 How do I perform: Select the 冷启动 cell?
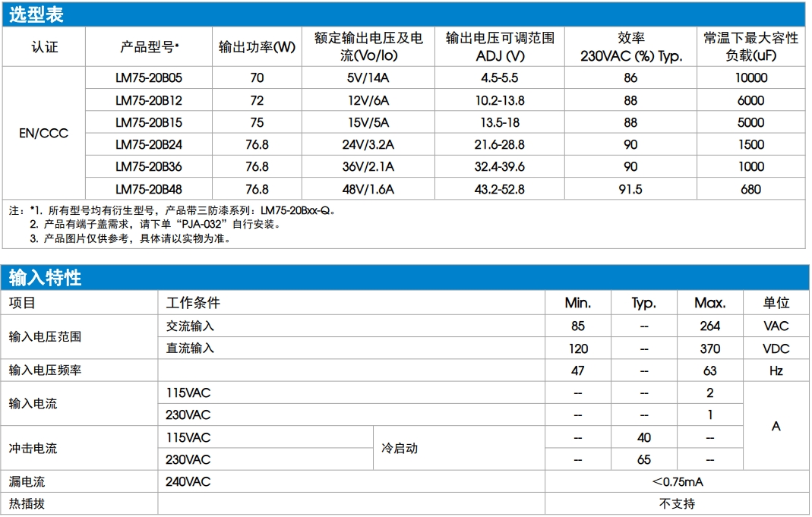tap(400, 449)
